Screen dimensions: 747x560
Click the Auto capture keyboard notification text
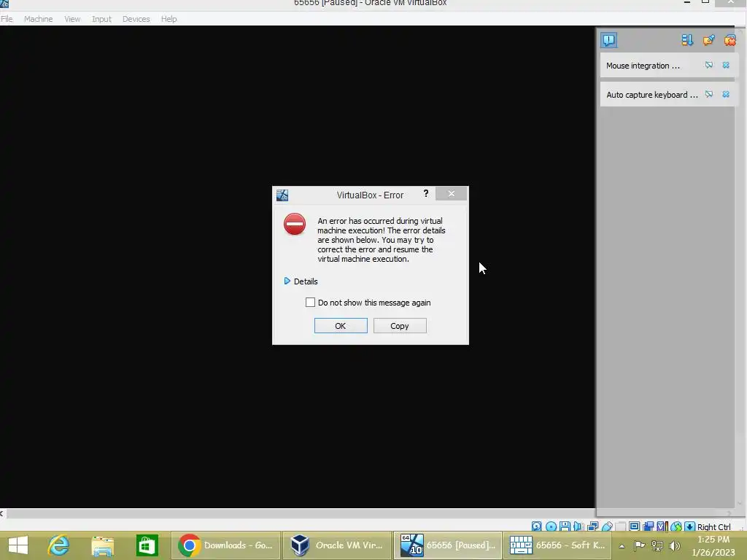coord(651,95)
